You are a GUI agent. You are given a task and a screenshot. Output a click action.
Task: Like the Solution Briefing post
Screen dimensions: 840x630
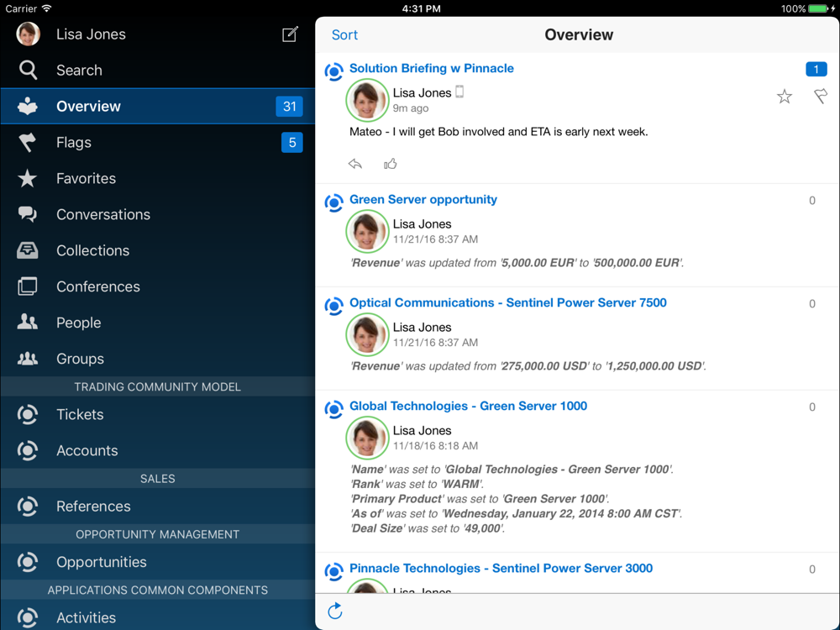point(390,164)
